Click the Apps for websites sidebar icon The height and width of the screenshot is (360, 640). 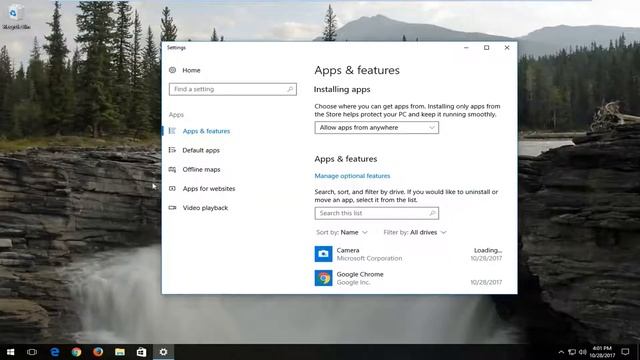point(172,189)
